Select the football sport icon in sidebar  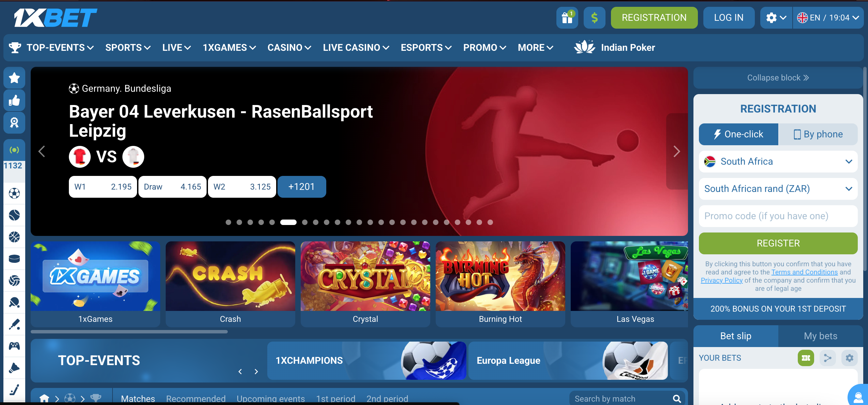point(14,194)
